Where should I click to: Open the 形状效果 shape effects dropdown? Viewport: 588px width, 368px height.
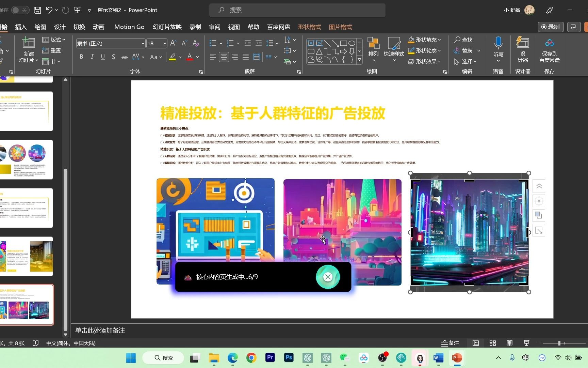click(424, 61)
